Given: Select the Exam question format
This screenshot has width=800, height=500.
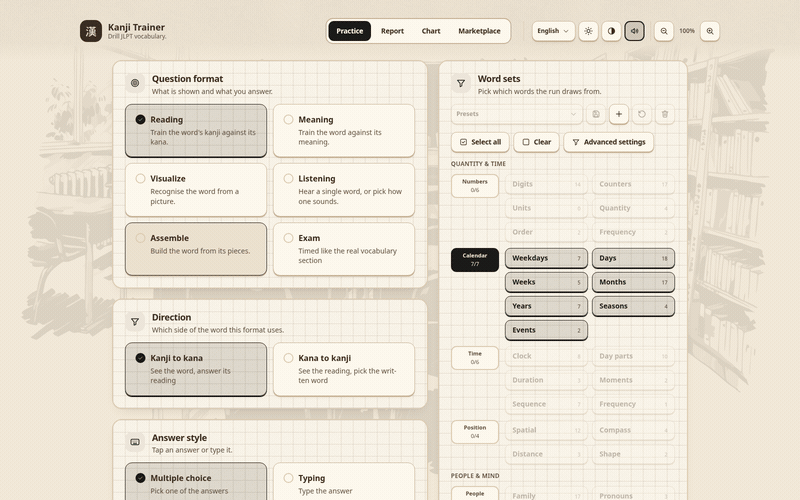Looking at the screenshot, I should click(344, 249).
